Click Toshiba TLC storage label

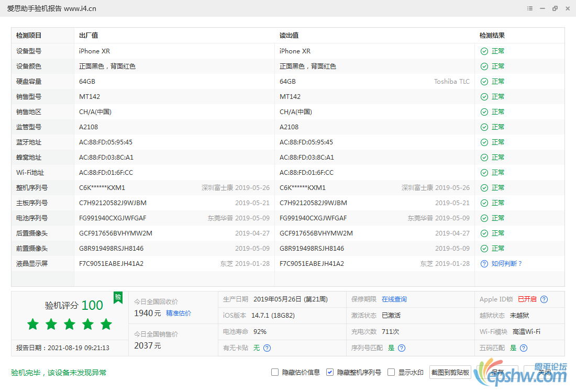452,82
